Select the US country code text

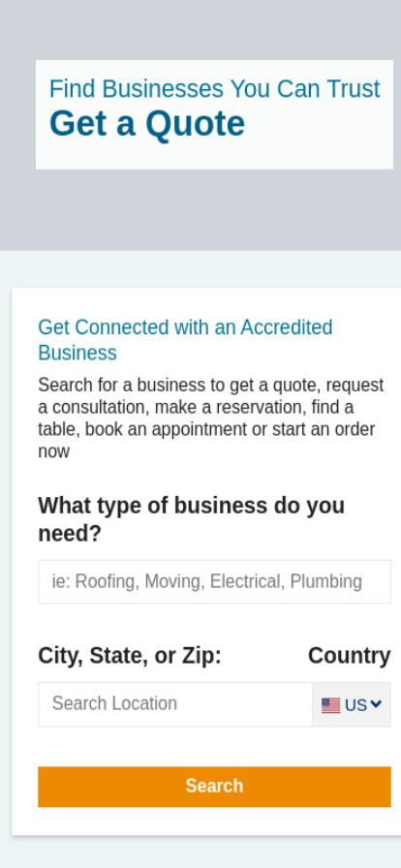coord(355,705)
